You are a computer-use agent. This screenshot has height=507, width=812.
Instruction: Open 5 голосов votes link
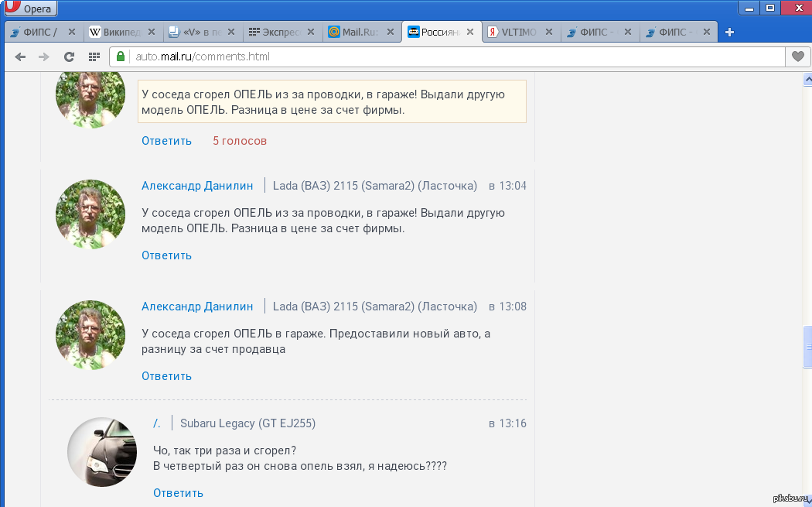click(x=240, y=141)
